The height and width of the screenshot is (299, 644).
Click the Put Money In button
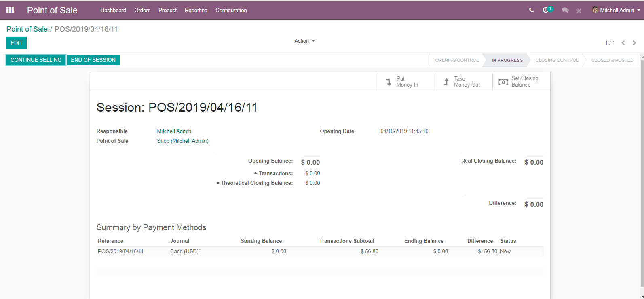tap(406, 81)
